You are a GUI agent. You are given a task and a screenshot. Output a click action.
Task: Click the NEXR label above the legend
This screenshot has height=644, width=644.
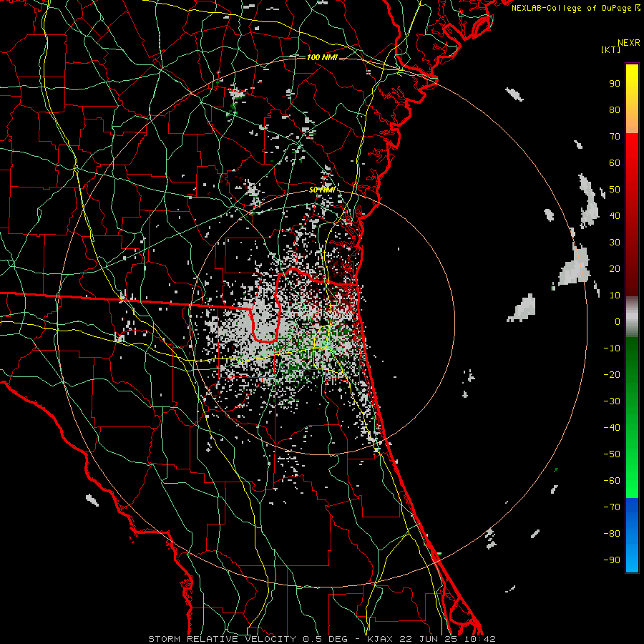pos(629,43)
